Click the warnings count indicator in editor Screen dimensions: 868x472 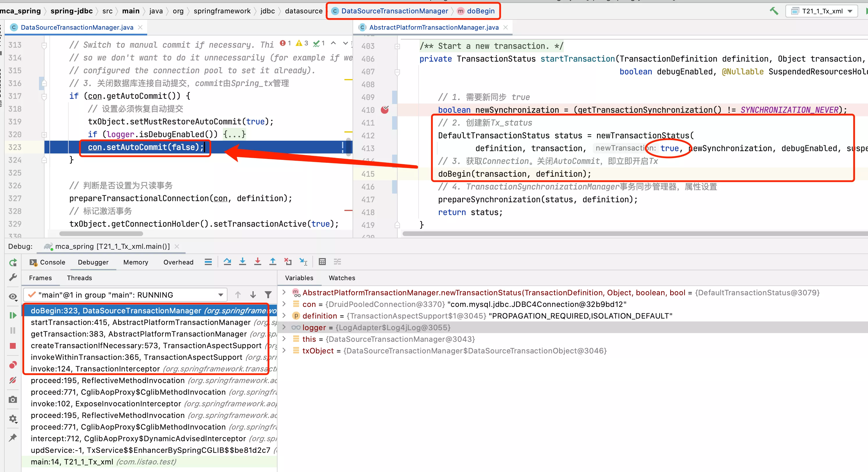click(302, 43)
